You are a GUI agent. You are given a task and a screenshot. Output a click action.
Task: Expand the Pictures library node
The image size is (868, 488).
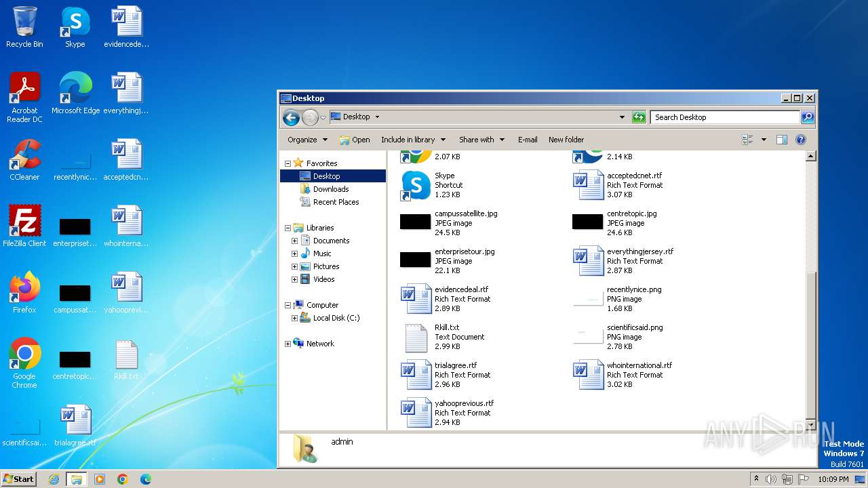(x=294, y=266)
